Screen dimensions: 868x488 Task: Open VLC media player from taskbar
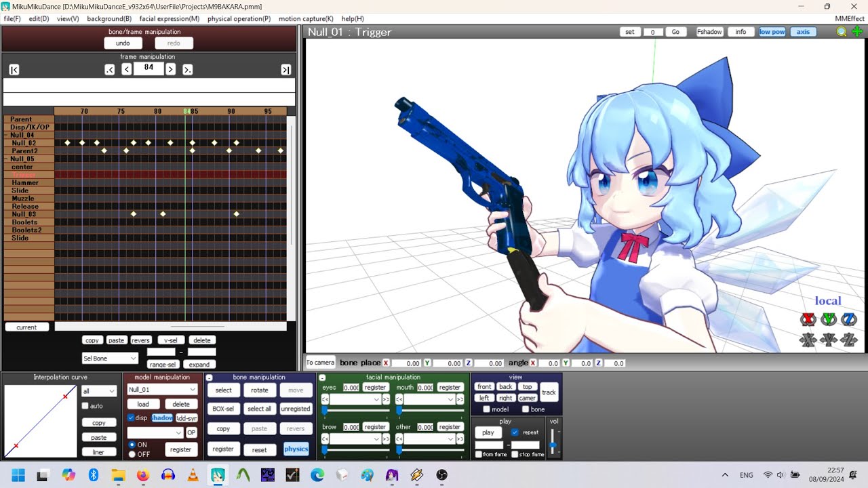(193, 475)
